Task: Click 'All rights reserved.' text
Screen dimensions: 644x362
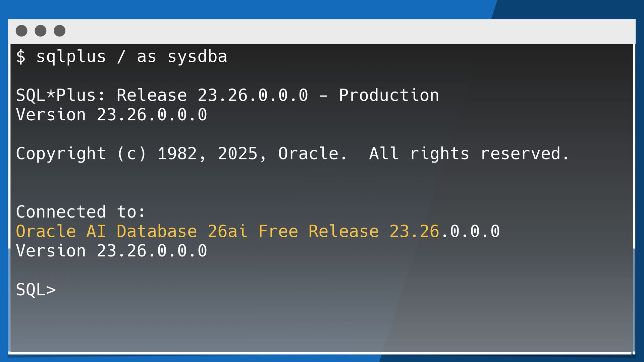Action: 469,154
